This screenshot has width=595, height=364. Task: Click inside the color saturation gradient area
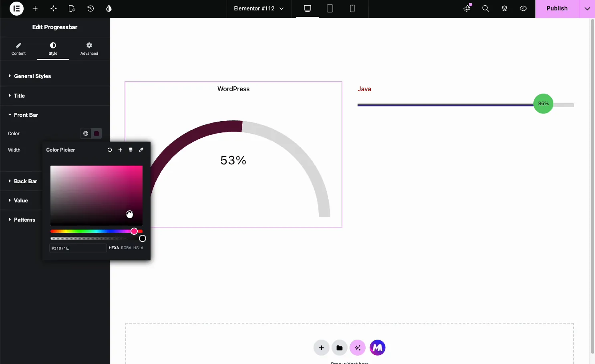coord(96,195)
